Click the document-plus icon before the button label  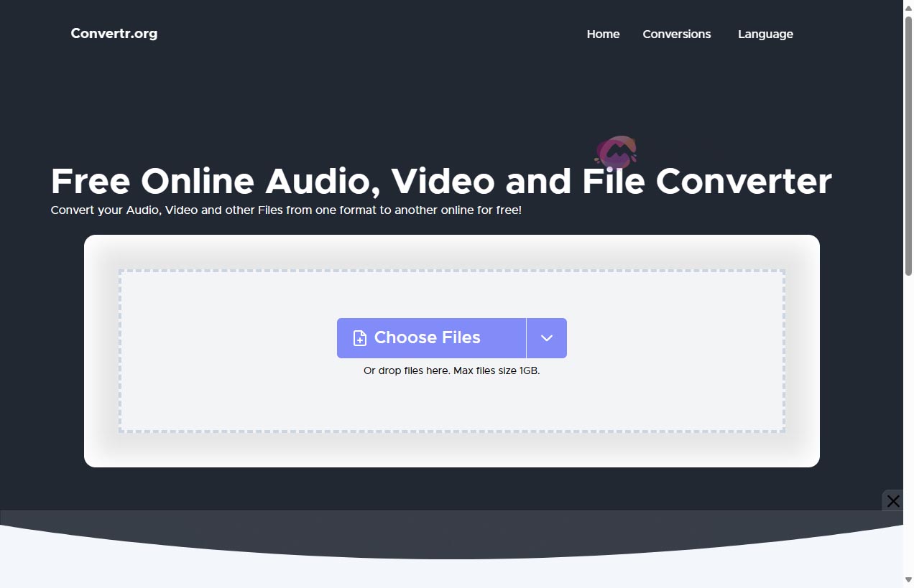[x=359, y=337]
